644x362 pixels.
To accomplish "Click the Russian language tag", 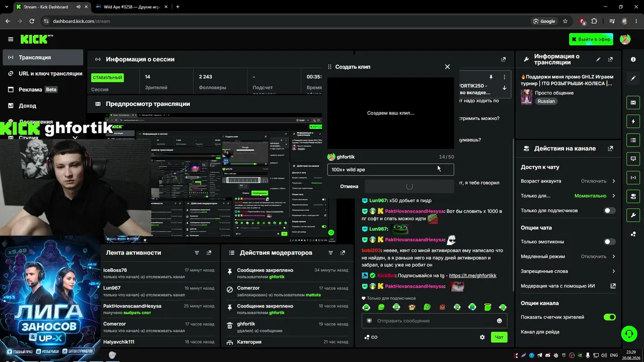I will pos(546,101).
